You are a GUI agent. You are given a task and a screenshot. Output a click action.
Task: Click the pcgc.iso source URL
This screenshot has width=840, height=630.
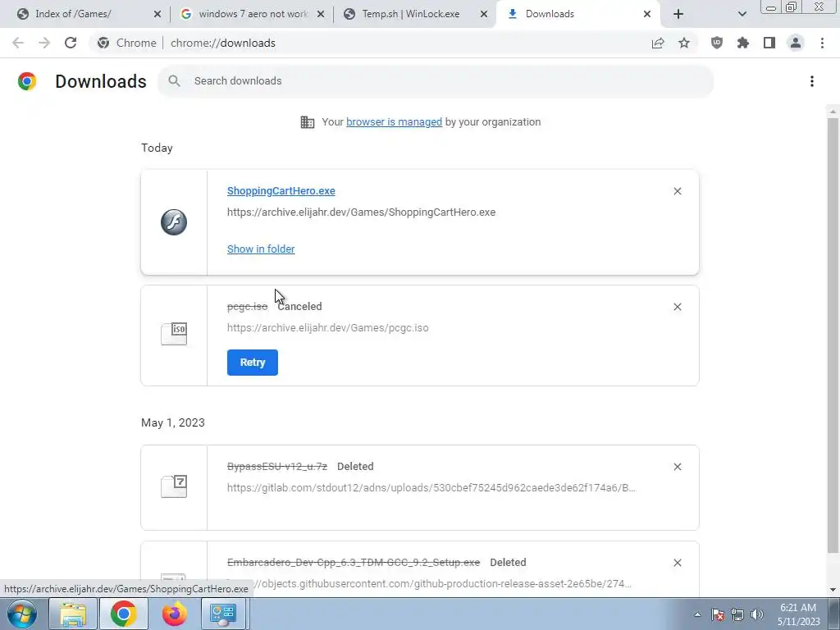pos(328,328)
